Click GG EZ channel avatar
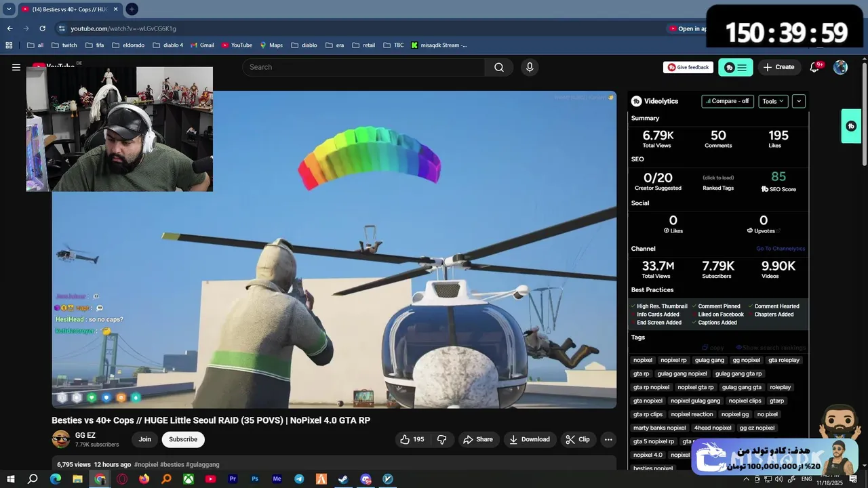 pyautogui.click(x=61, y=439)
